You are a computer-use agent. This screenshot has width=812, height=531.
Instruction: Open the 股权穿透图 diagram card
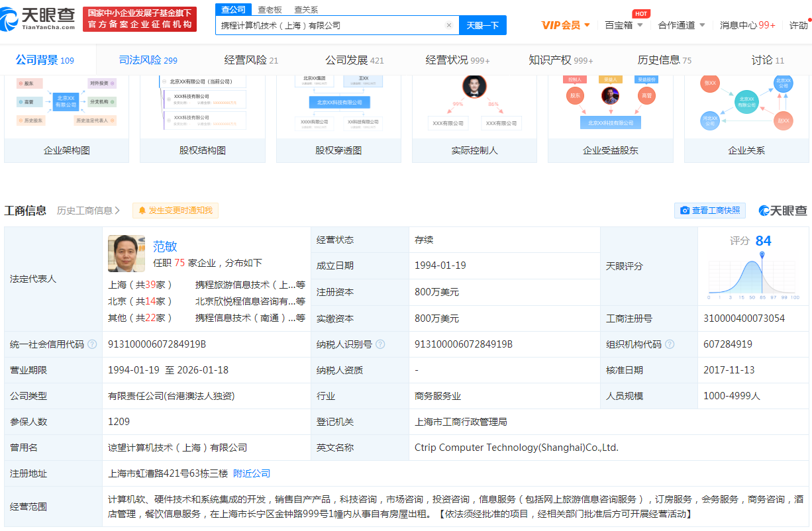(x=338, y=119)
